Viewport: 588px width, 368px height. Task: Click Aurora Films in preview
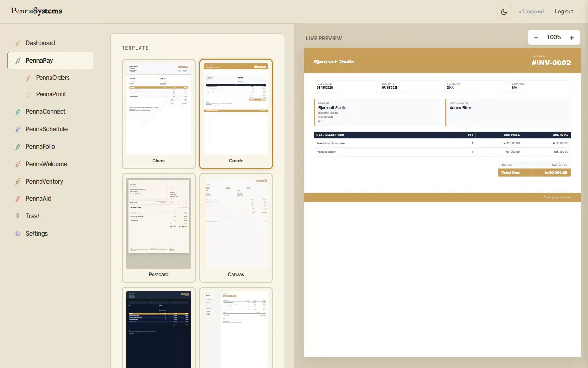click(x=460, y=108)
